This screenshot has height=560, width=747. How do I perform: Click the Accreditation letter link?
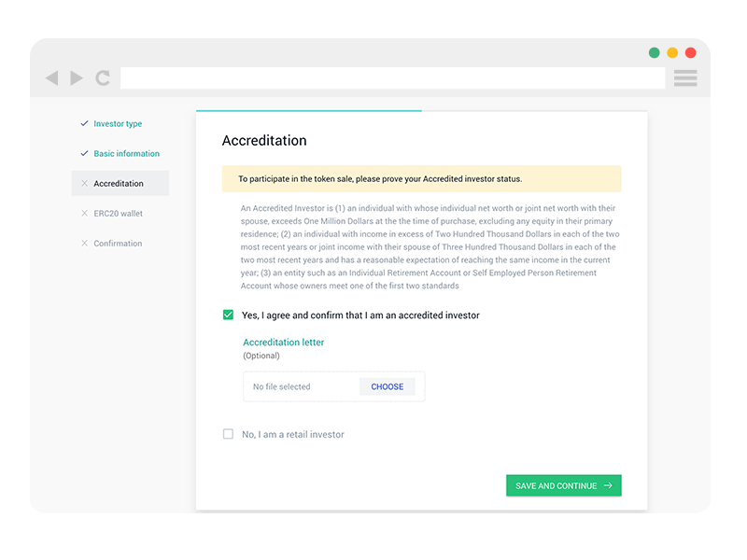(x=284, y=343)
